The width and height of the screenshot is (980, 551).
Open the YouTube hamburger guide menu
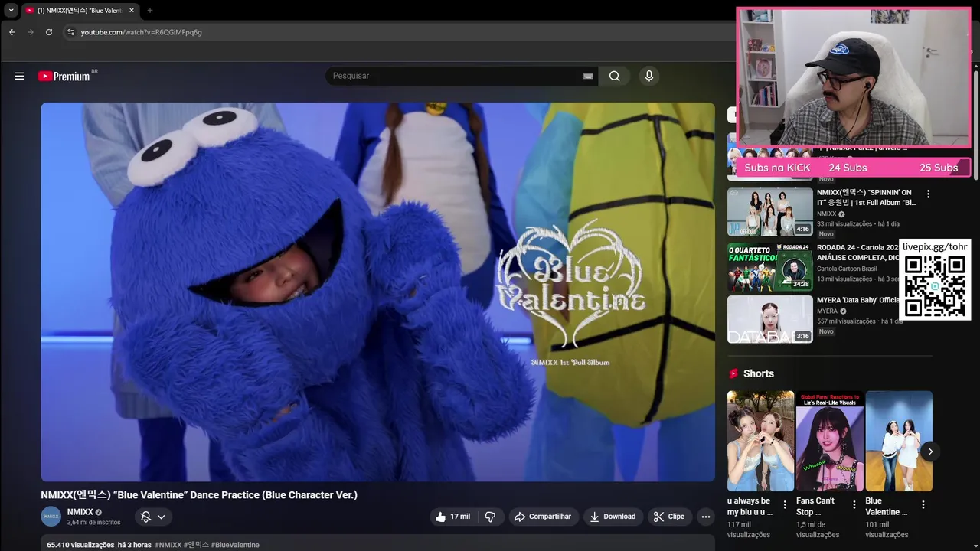click(19, 76)
